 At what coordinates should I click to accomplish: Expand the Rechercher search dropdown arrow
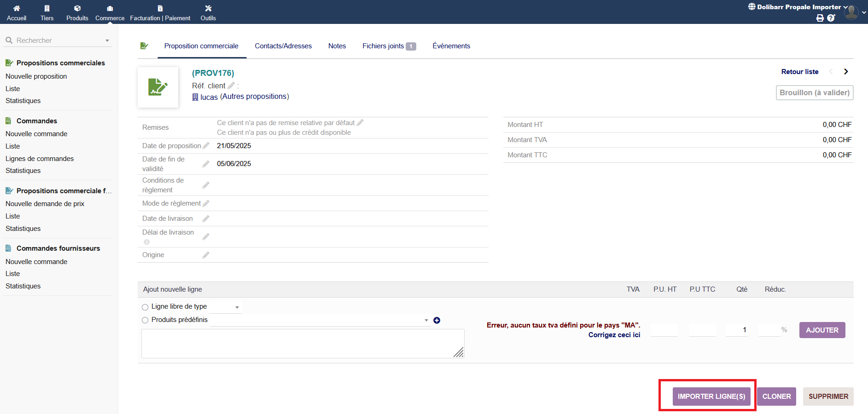(107, 40)
